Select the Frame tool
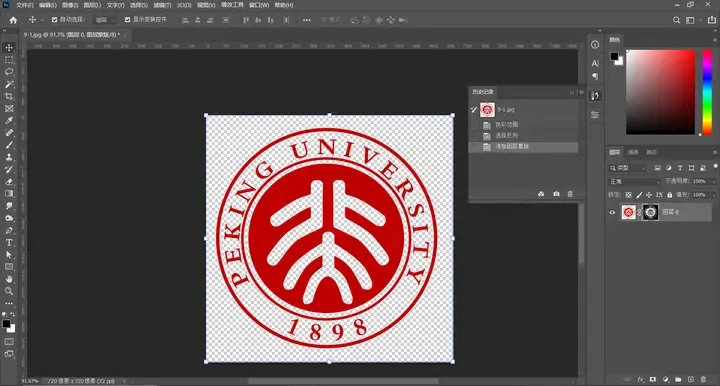Screen dimensions: 720x386 coord(9,109)
